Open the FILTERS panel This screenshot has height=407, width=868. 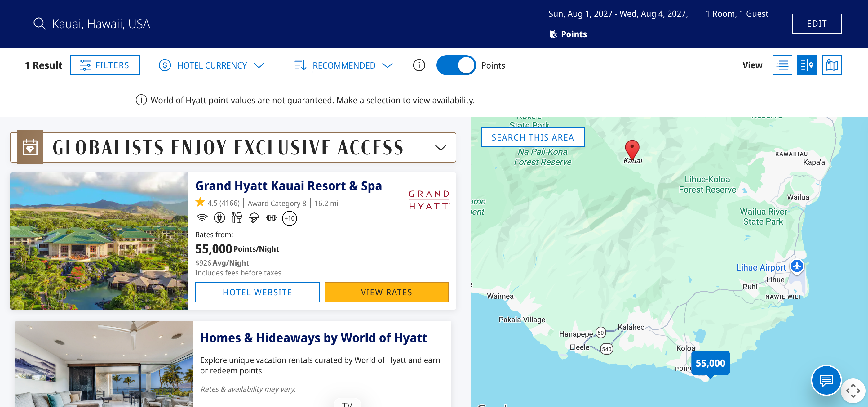tap(105, 65)
